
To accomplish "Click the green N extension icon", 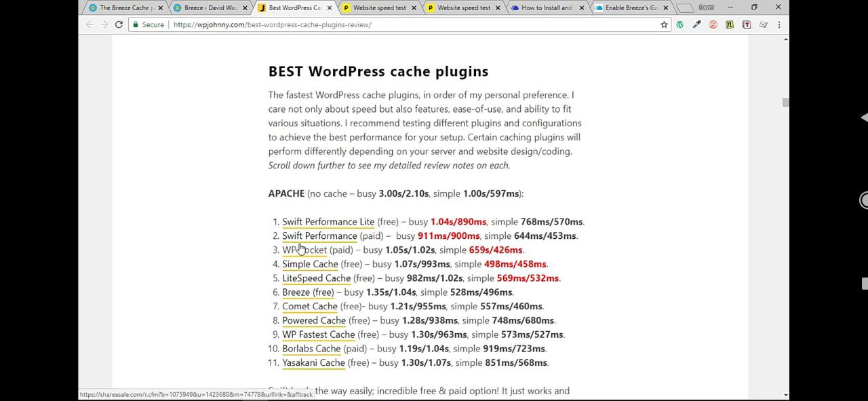I will 730,24.
